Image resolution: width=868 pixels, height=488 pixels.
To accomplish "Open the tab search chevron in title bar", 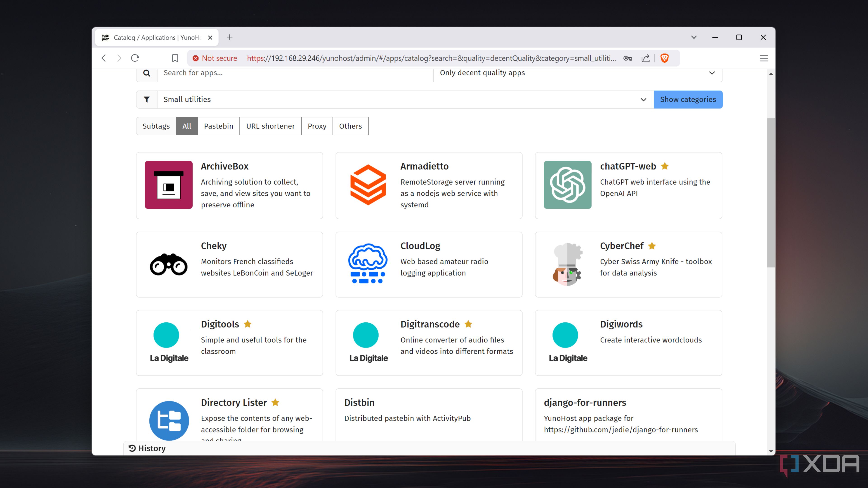I will point(694,37).
